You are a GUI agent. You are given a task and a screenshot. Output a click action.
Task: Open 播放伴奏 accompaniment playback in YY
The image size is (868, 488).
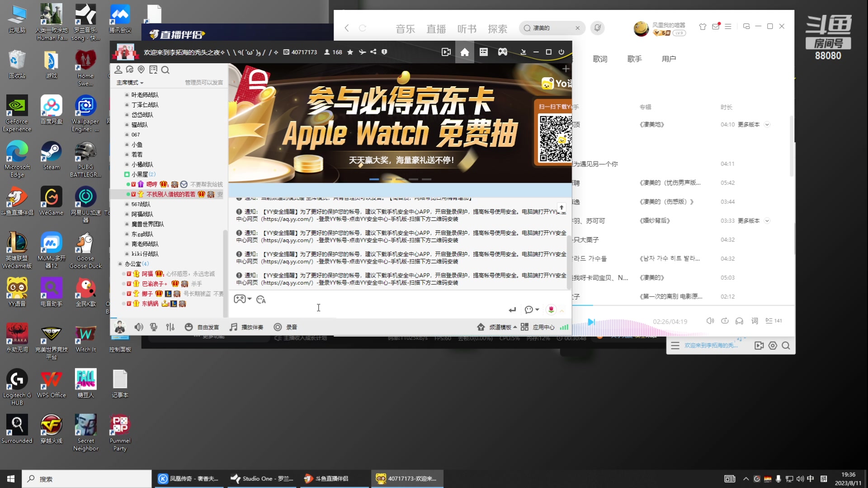(245, 327)
